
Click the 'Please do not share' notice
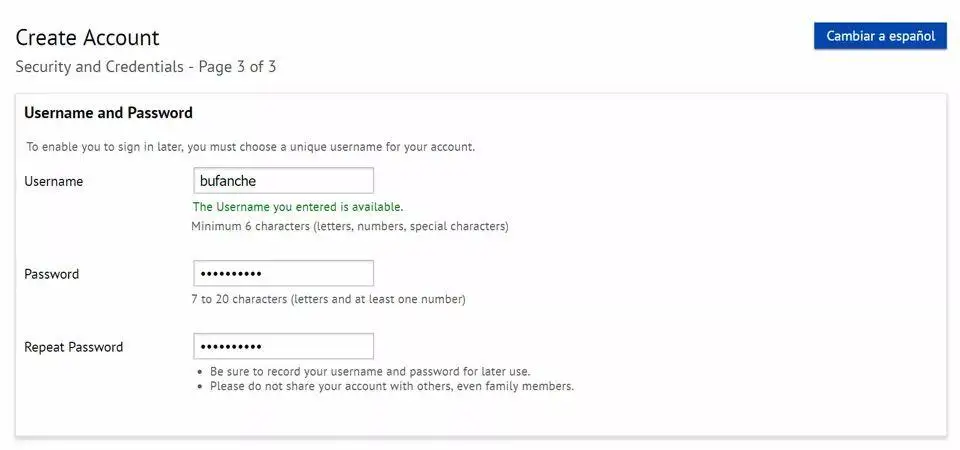(392, 386)
